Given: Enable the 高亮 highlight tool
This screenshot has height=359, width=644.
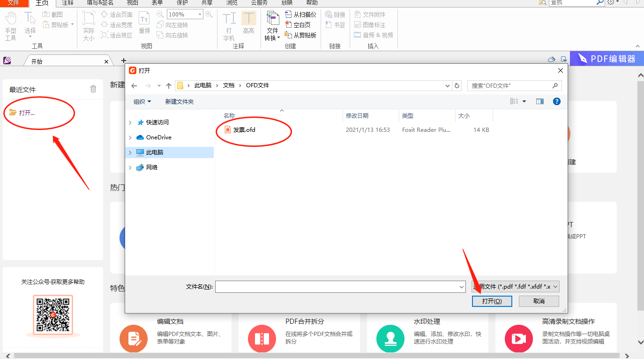Looking at the screenshot, I should (249, 24).
